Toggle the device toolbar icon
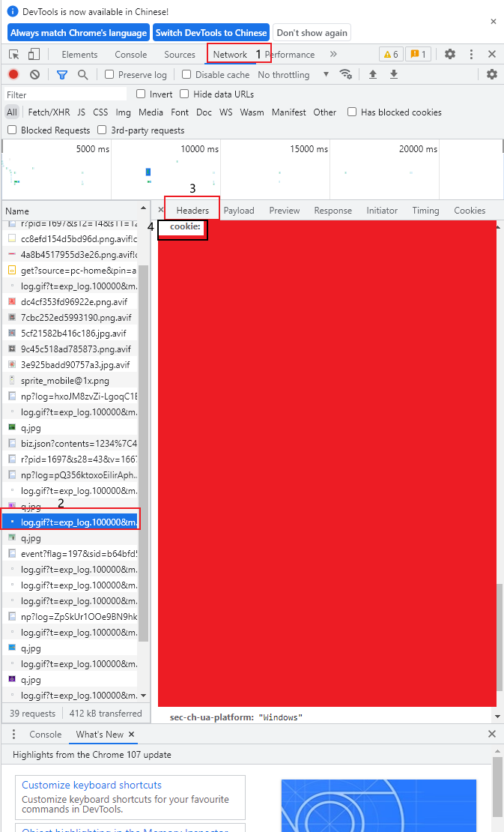 point(34,55)
